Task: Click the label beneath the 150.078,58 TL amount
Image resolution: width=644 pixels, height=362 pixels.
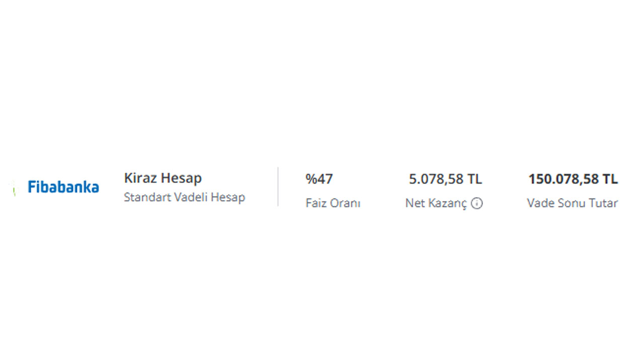Action: (x=573, y=203)
